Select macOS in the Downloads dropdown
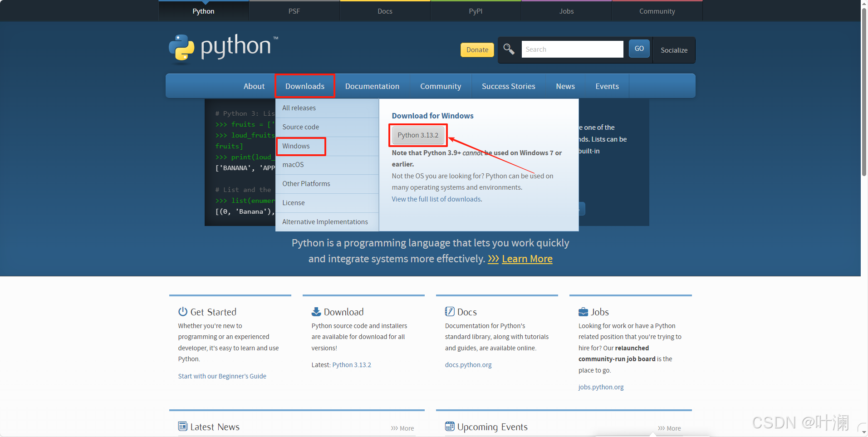 coord(293,164)
